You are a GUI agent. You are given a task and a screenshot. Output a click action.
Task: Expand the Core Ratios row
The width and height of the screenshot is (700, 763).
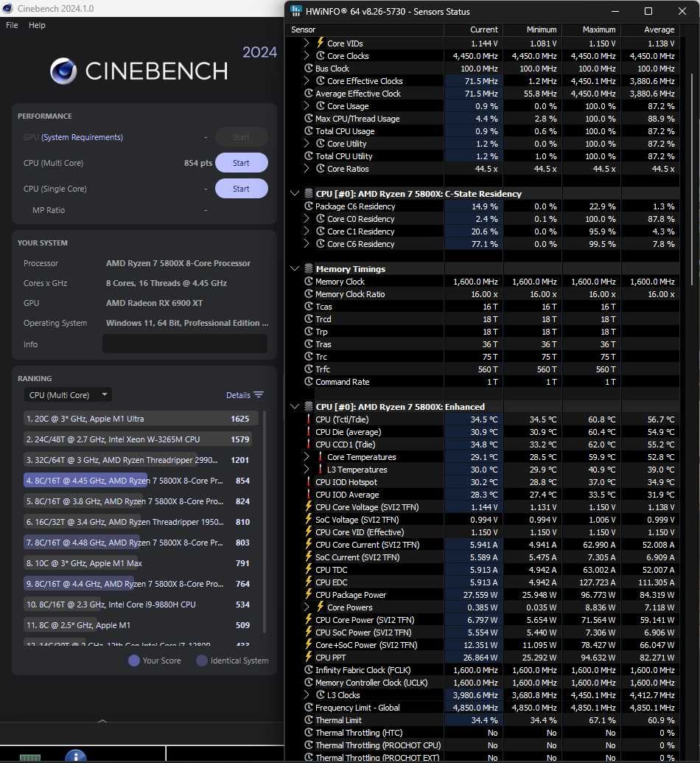[x=306, y=169]
